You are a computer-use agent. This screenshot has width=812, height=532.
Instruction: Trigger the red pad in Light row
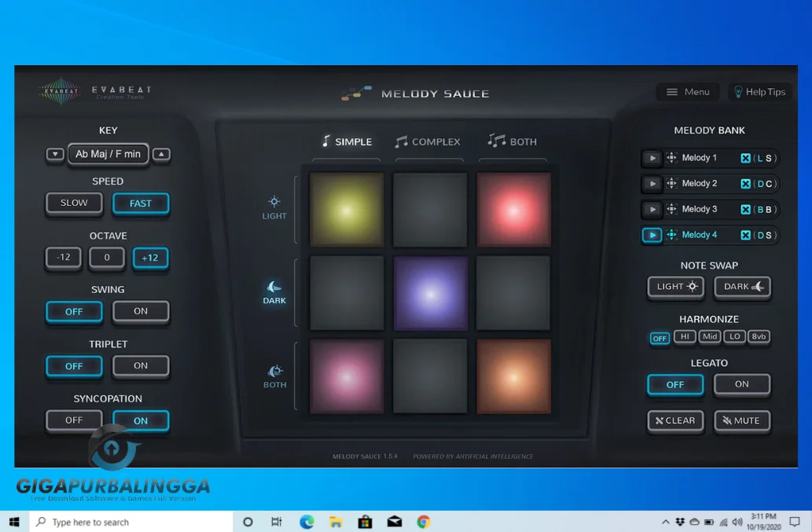pyautogui.click(x=514, y=210)
